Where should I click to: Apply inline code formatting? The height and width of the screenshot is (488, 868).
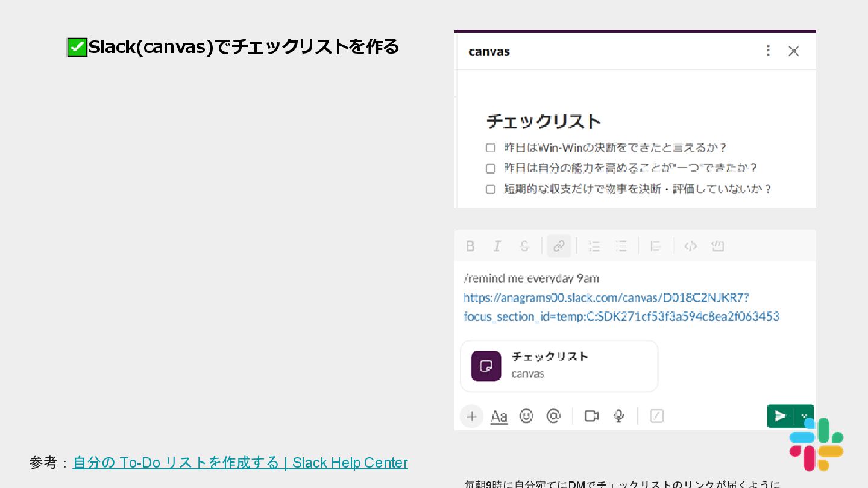(691, 246)
